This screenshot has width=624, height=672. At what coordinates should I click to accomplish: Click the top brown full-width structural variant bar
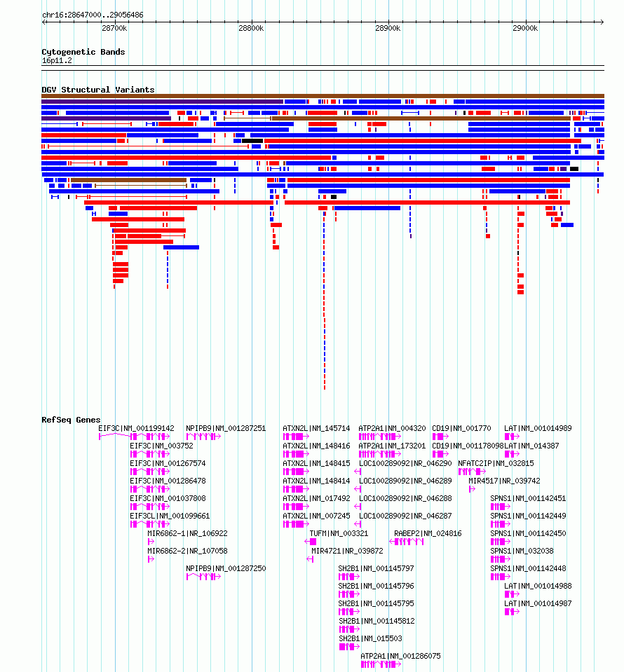[323, 96]
